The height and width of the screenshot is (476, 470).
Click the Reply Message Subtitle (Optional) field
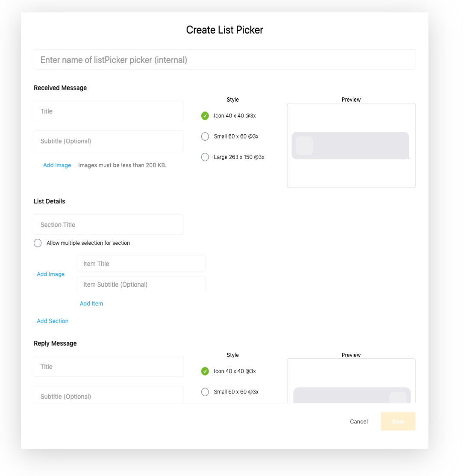[x=109, y=395]
